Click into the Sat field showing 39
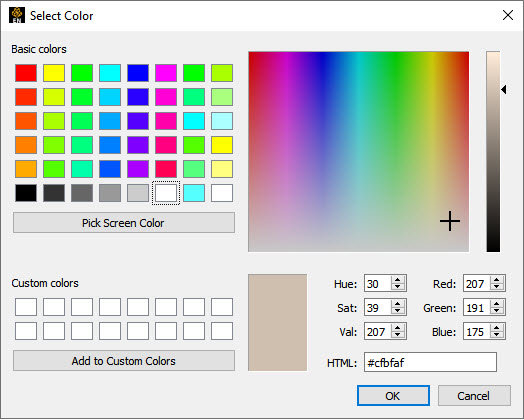The height and width of the screenshot is (420, 524). tap(378, 308)
